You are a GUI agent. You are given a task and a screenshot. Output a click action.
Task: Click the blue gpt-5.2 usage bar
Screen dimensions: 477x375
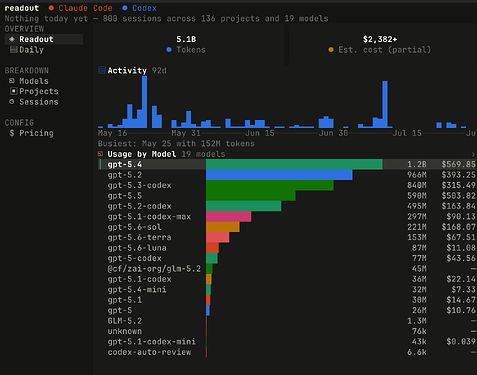click(279, 175)
